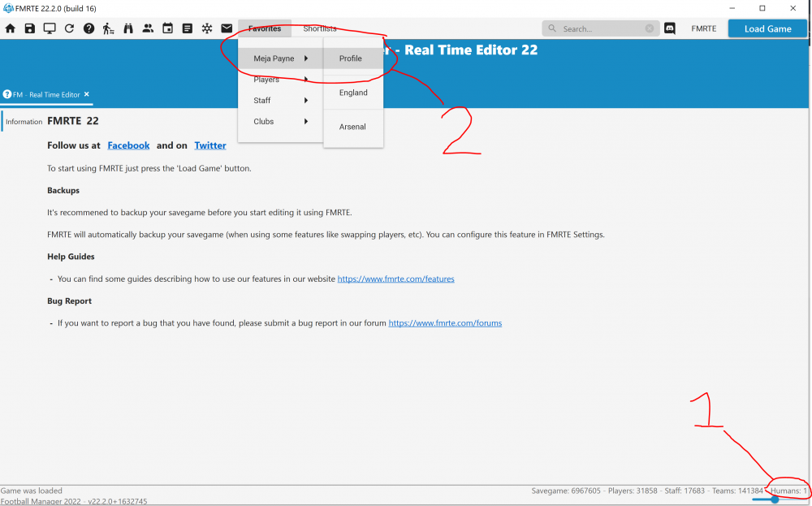Screen dimensions: 812x506
Task: Click the FMRTE 22 heading
Action: point(72,121)
